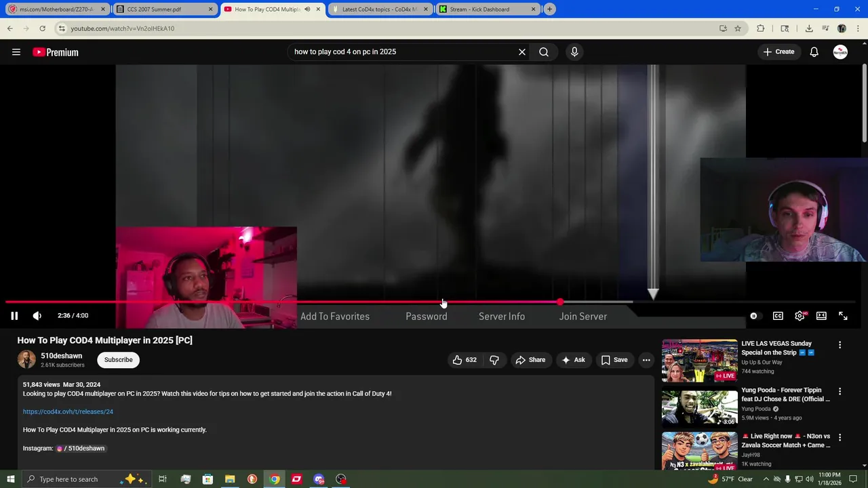
Task: Open the YouTube notifications bell
Action: point(814,52)
